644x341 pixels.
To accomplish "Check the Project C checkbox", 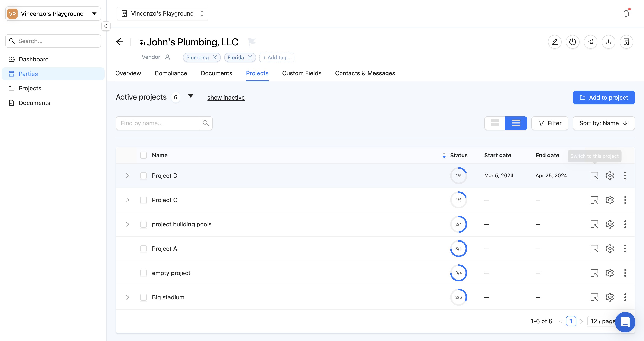I will click(143, 200).
